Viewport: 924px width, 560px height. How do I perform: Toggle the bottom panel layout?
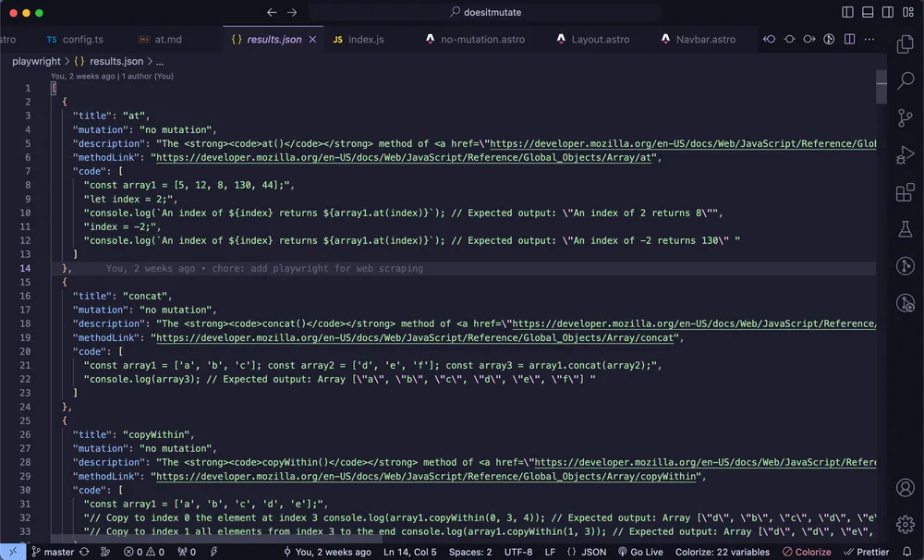coord(868,12)
